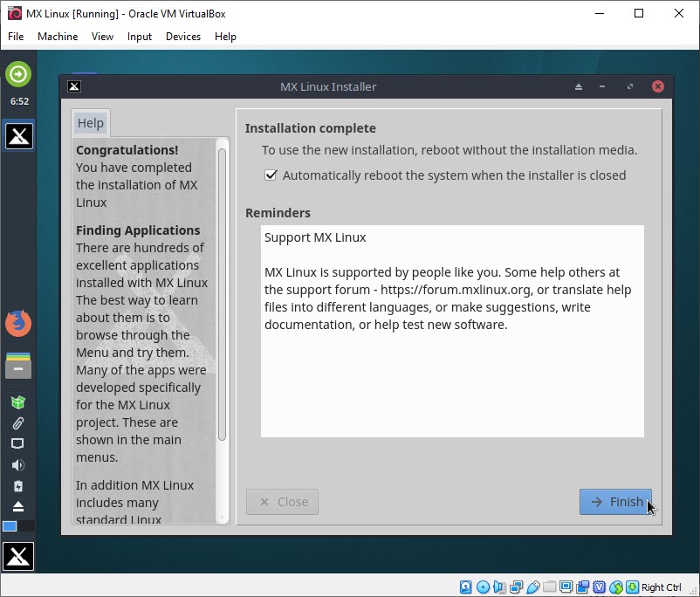Switch to the second workspace in pager
700x597 pixels.
coord(26,526)
